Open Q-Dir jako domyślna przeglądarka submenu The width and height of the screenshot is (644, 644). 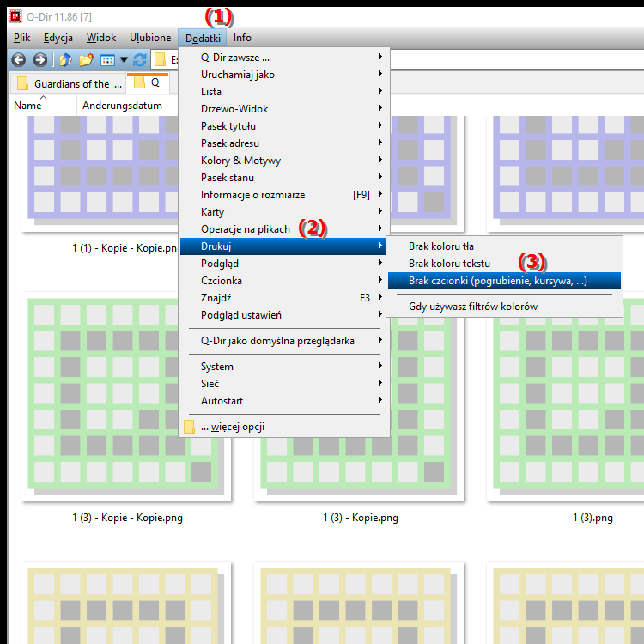284,341
